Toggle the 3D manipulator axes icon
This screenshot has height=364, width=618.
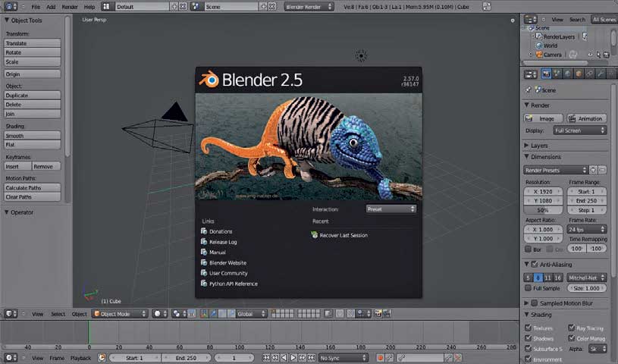tap(204, 313)
